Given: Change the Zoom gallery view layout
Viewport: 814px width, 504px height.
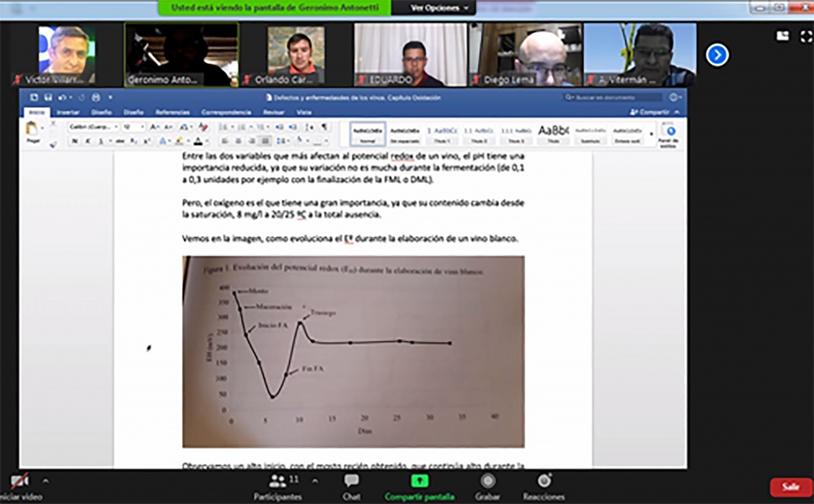Looking at the screenshot, I should [x=783, y=35].
